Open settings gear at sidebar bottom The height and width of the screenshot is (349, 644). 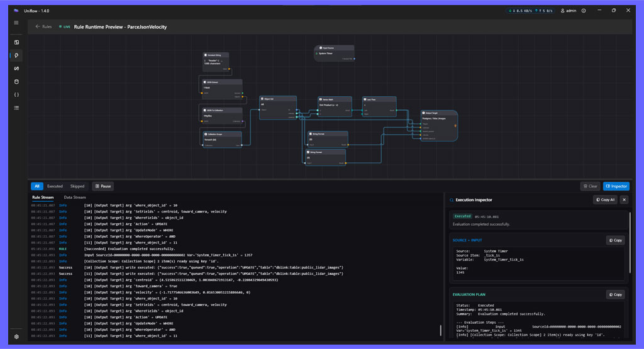pos(16,336)
